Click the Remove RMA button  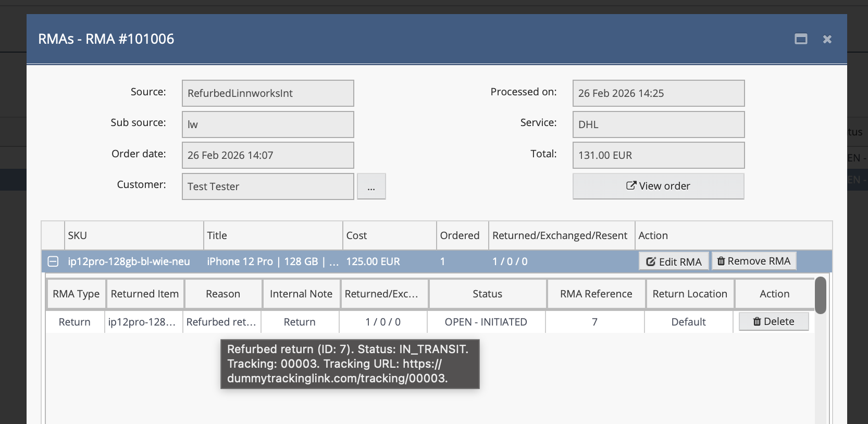pyautogui.click(x=754, y=261)
